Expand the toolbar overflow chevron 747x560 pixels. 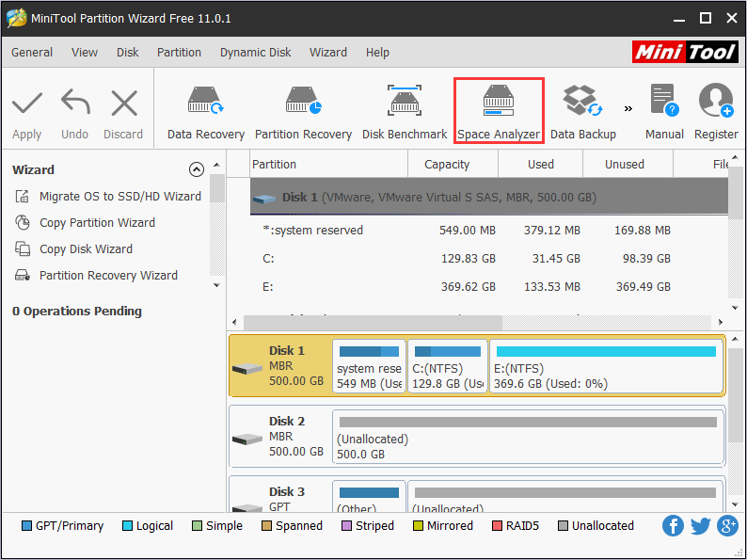(x=628, y=108)
